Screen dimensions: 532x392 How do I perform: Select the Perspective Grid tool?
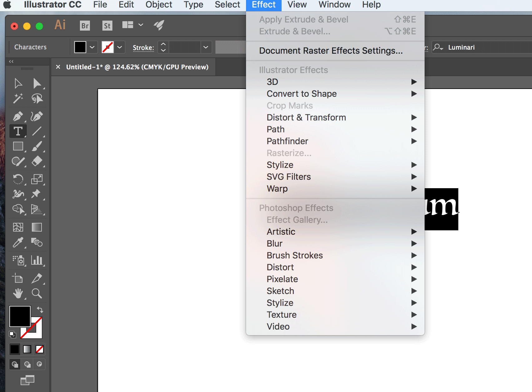[x=37, y=209]
